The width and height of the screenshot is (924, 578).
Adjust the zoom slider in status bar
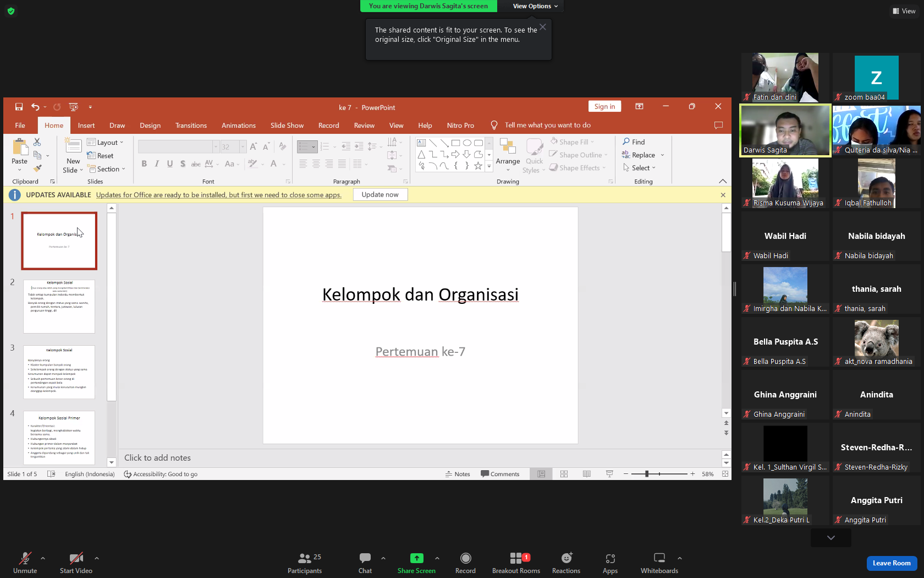659,474
